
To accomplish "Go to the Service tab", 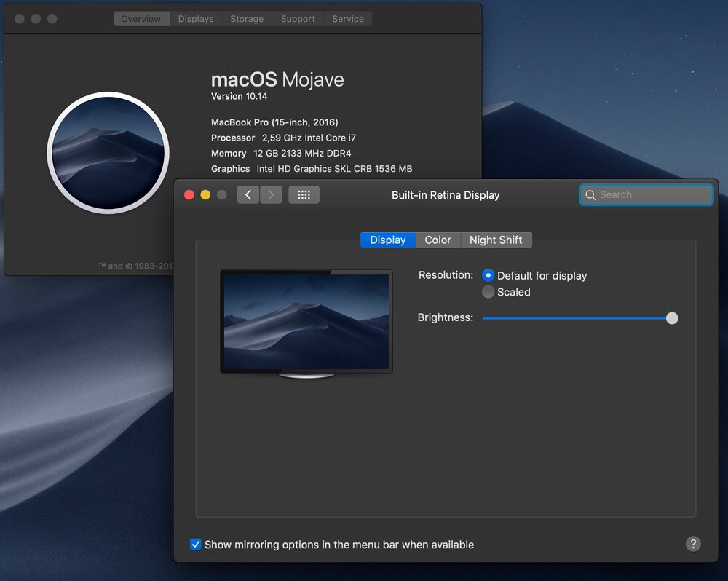I will pos(347,19).
